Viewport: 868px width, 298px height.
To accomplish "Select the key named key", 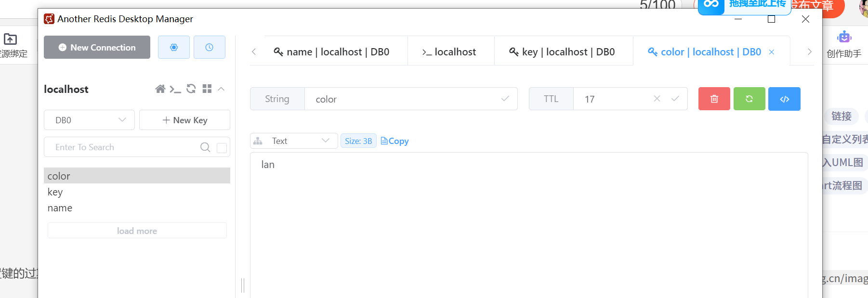I will click(137, 192).
